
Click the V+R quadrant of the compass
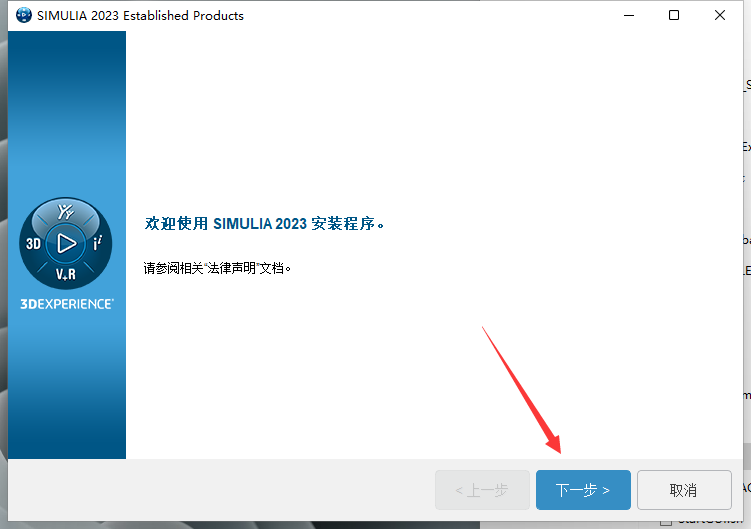tap(66, 274)
